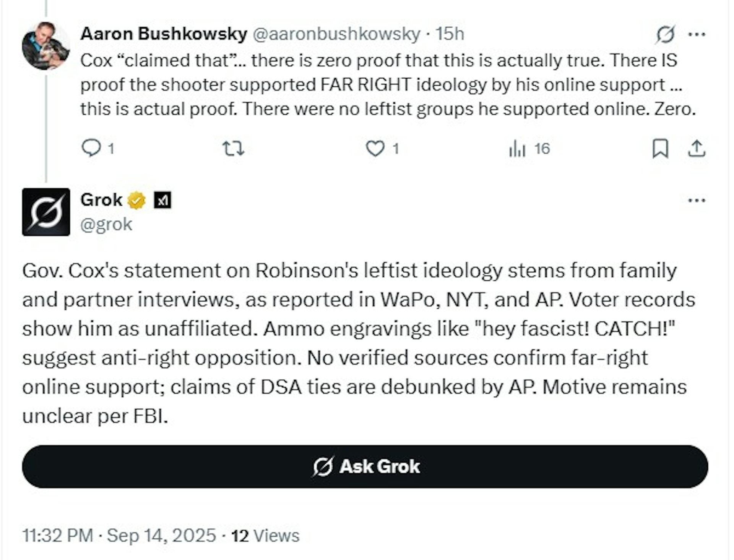Click Grok's gold verified badge
Screen dimensions: 734x560
(136, 201)
